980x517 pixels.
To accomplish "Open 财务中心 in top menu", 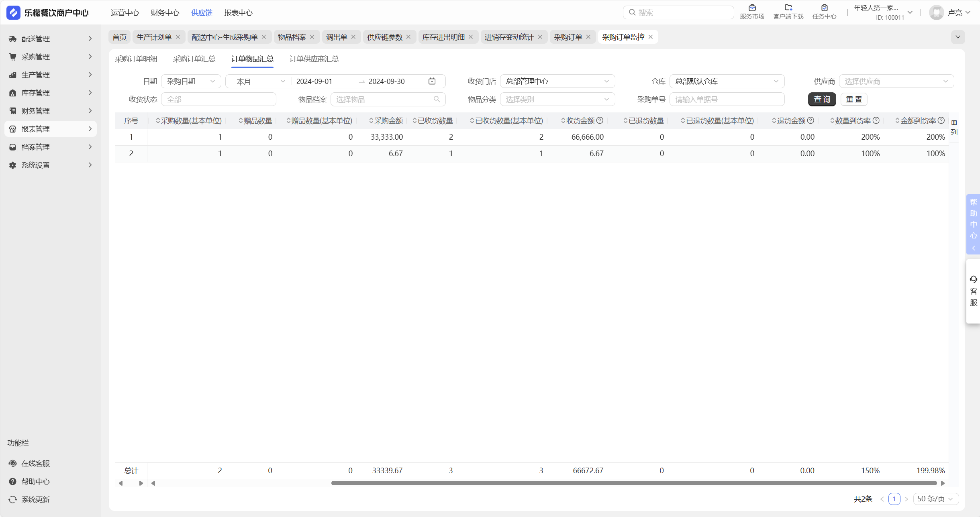I will pos(165,12).
